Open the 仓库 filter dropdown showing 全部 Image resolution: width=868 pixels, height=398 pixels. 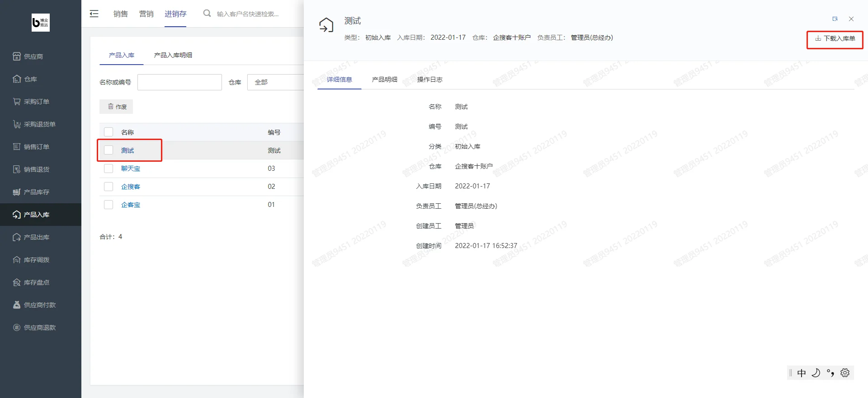pyautogui.click(x=275, y=82)
